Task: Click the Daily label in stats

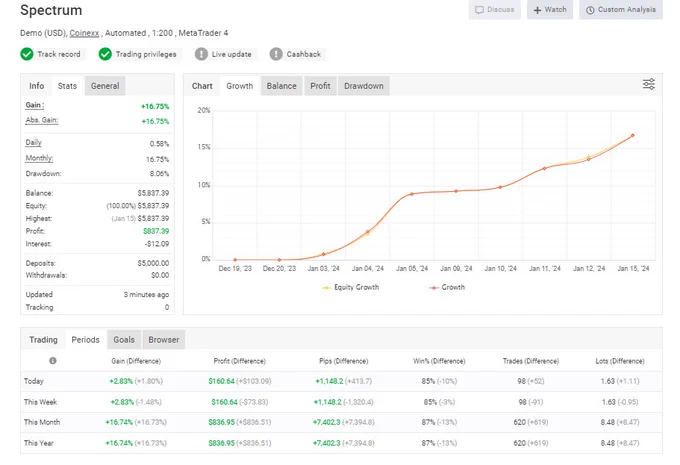Action: coord(33,142)
